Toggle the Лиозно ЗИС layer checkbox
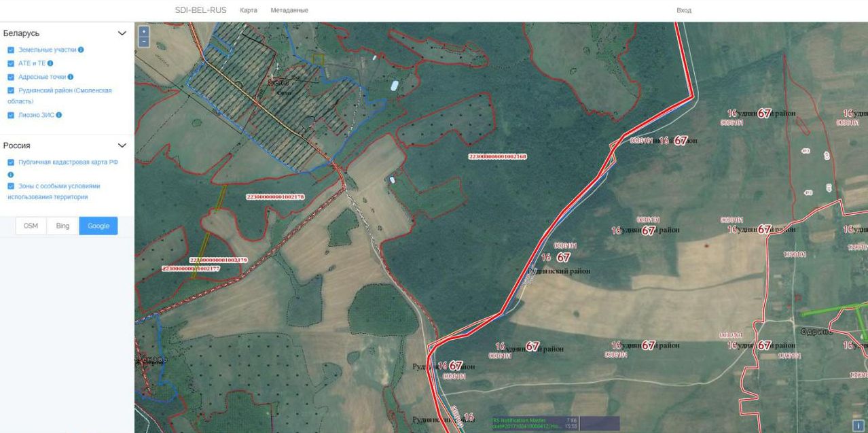Viewport: 868px width, 433px height. point(11,116)
